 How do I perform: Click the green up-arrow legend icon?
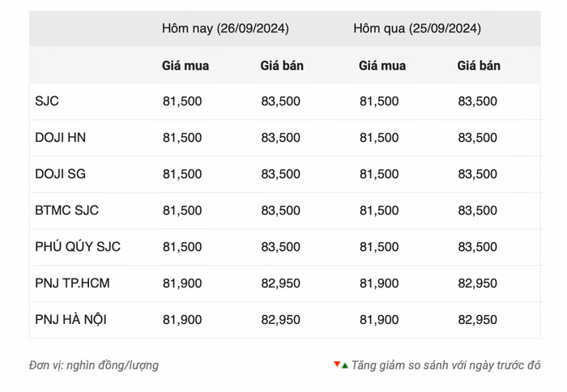[344, 366]
